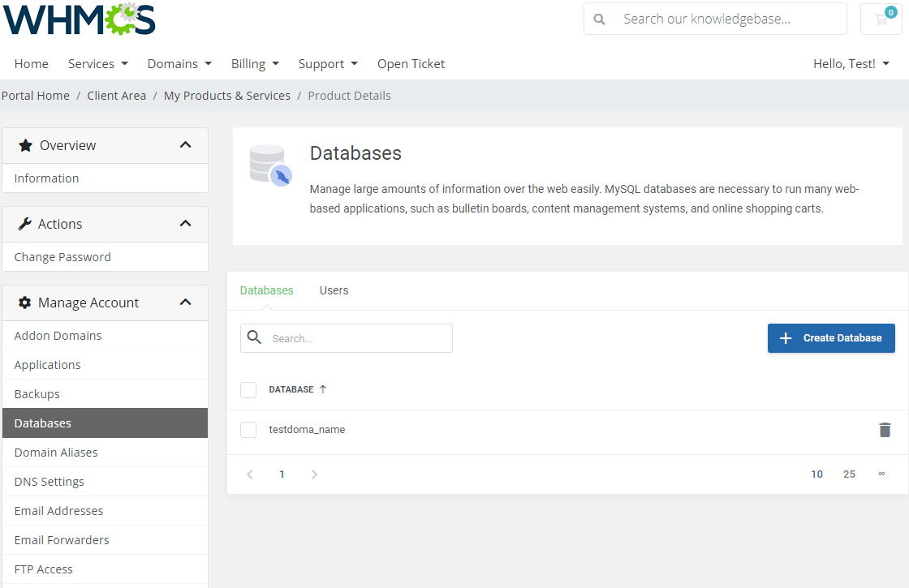Select page 1 in pagination
The image size is (909, 588).
(282, 474)
